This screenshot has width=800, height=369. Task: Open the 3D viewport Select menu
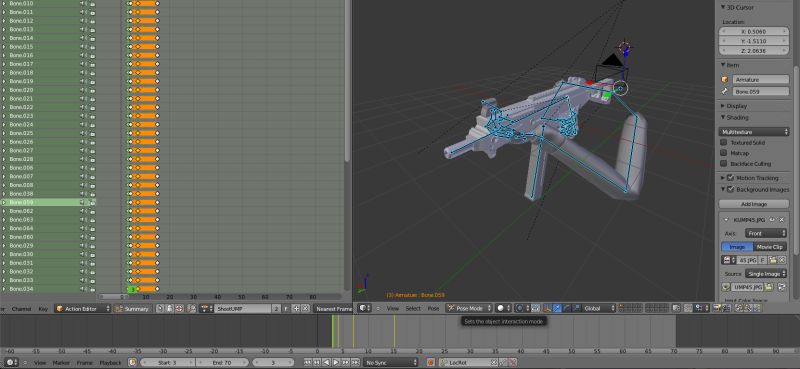[x=413, y=308]
